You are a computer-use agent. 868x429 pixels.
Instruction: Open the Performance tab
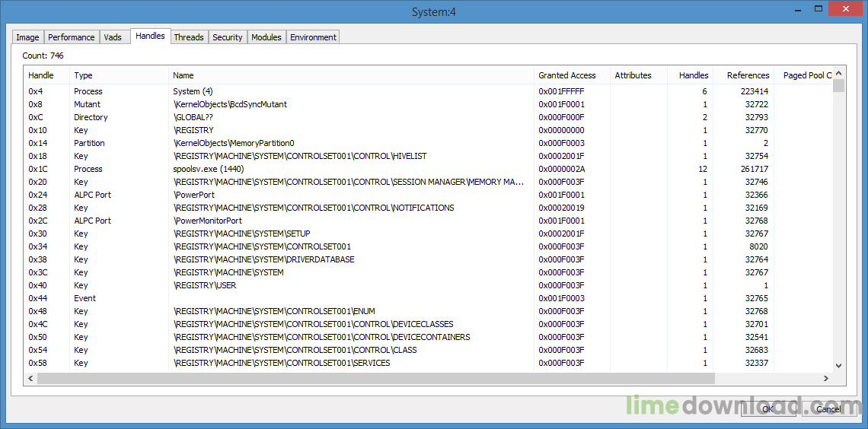tap(72, 37)
